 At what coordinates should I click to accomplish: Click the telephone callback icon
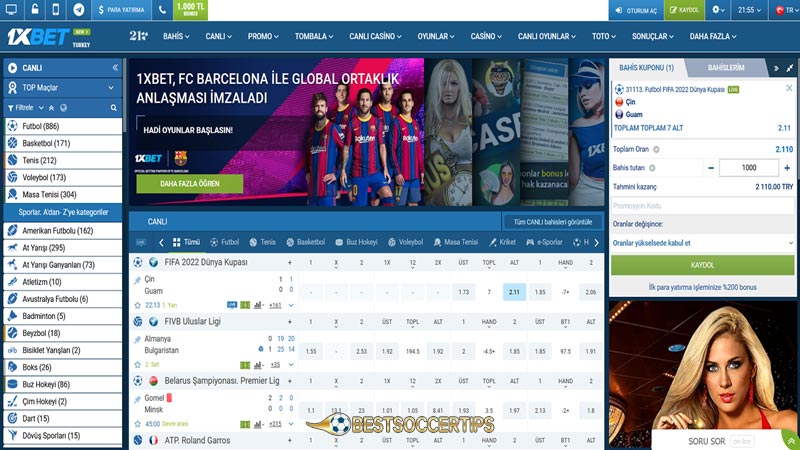coord(162,9)
